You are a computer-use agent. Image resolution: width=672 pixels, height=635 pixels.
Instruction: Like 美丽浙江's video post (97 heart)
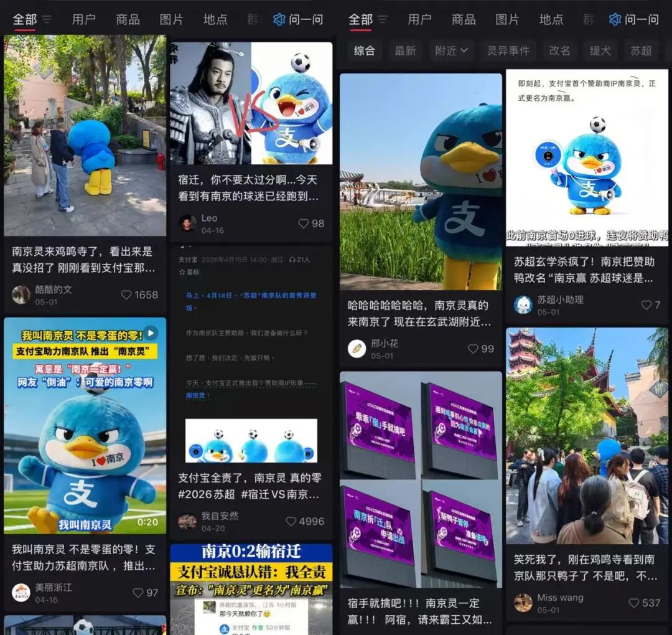(138, 593)
